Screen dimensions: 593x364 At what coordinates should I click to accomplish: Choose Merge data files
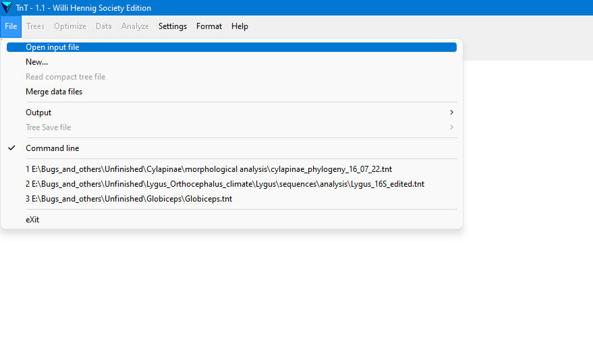(x=231, y=92)
